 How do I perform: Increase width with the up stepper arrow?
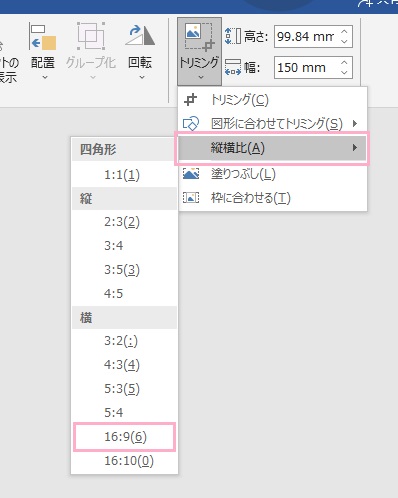344,62
